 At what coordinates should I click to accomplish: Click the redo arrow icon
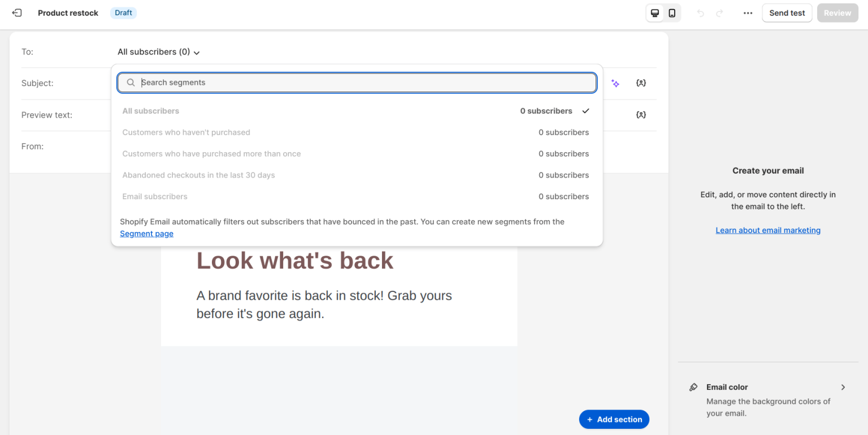719,12
